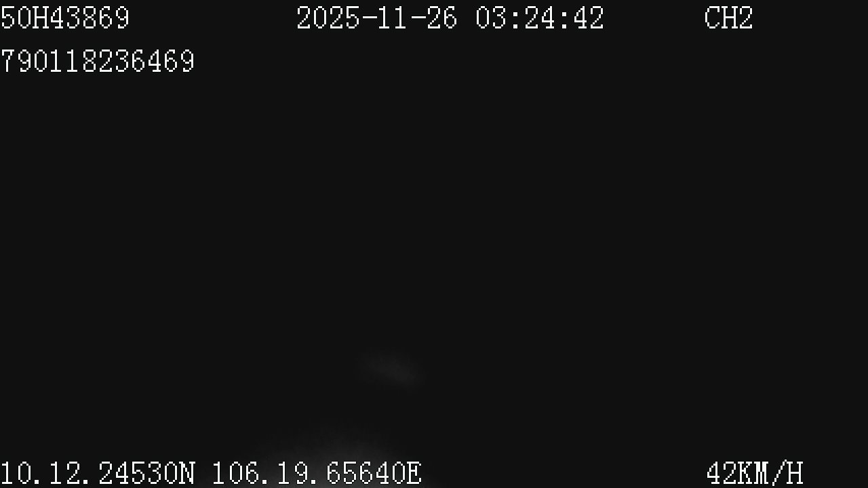Image resolution: width=868 pixels, height=488 pixels.
Task: Click the faint light smudge in the video
Action: 391,369
